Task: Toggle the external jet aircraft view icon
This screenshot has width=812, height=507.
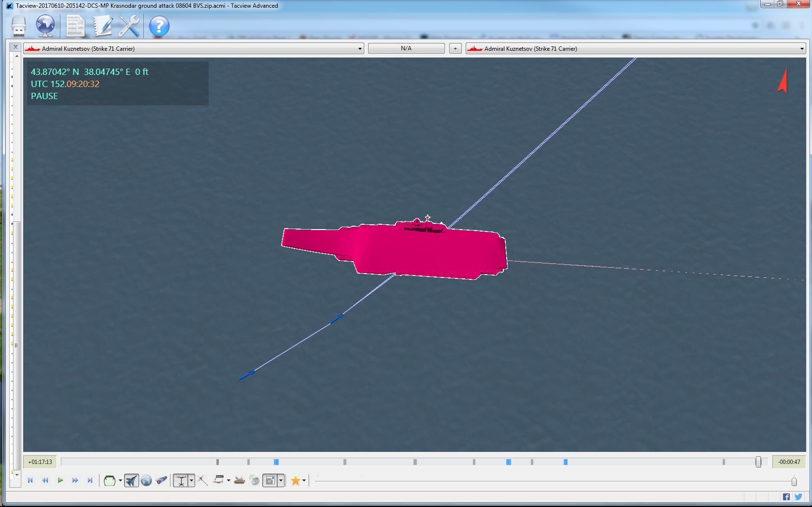Action: [x=131, y=480]
